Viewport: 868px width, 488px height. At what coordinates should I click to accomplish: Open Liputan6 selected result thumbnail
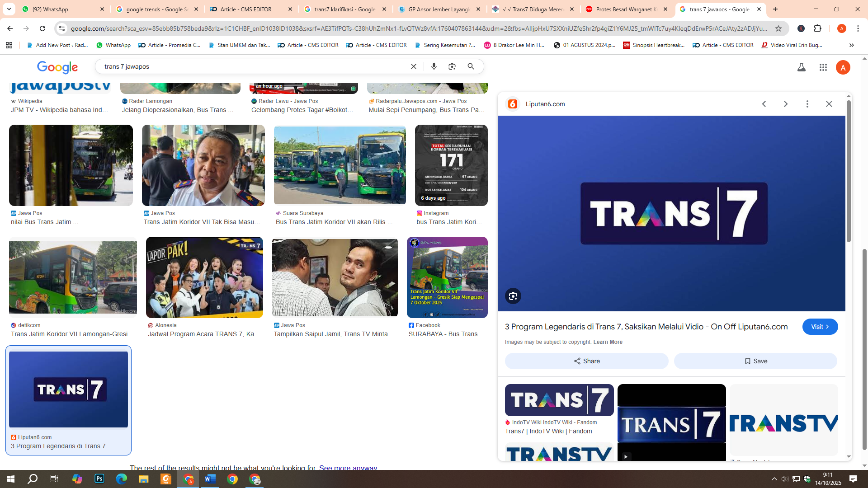click(x=68, y=389)
